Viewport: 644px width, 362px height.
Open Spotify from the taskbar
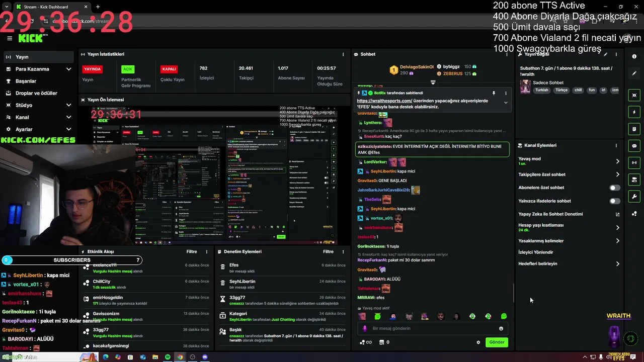[x=168, y=357]
